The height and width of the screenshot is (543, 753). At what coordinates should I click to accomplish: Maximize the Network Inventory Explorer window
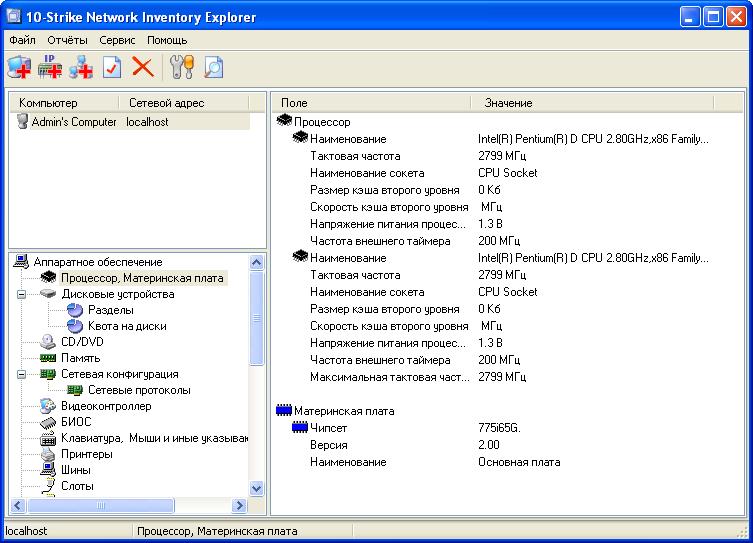pyautogui.click(x=714, y=17)
